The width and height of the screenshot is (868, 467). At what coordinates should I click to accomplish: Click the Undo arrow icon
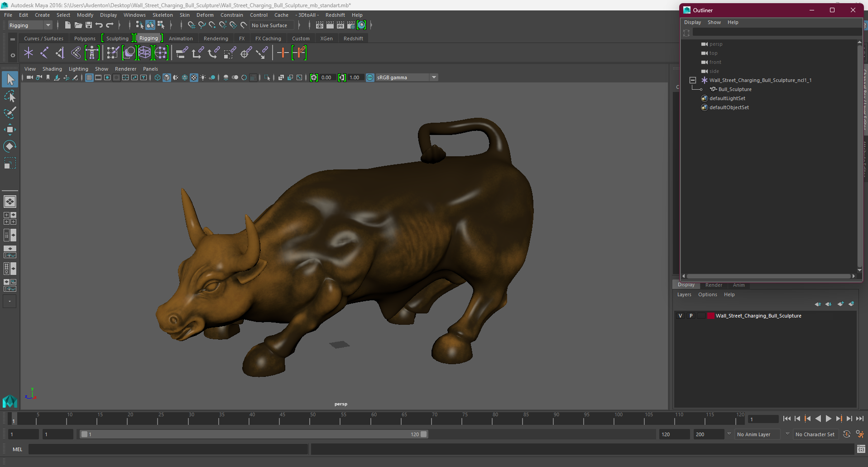pyautogui.click(x=99, y=25)
